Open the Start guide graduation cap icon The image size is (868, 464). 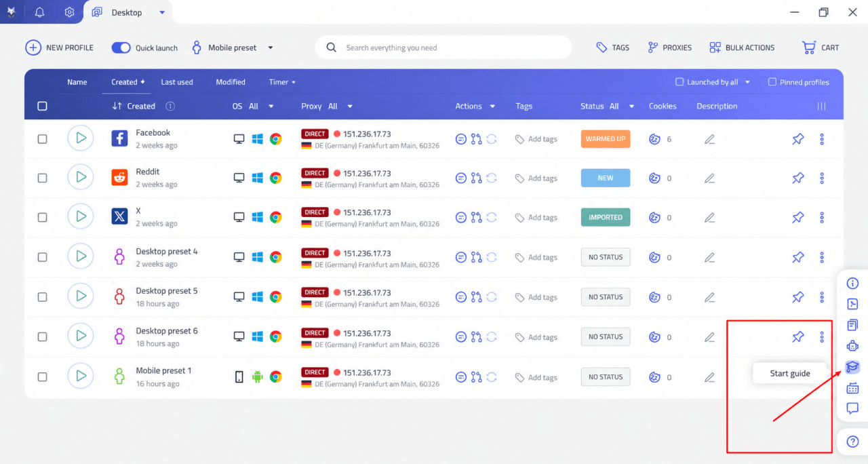(852, 367)
